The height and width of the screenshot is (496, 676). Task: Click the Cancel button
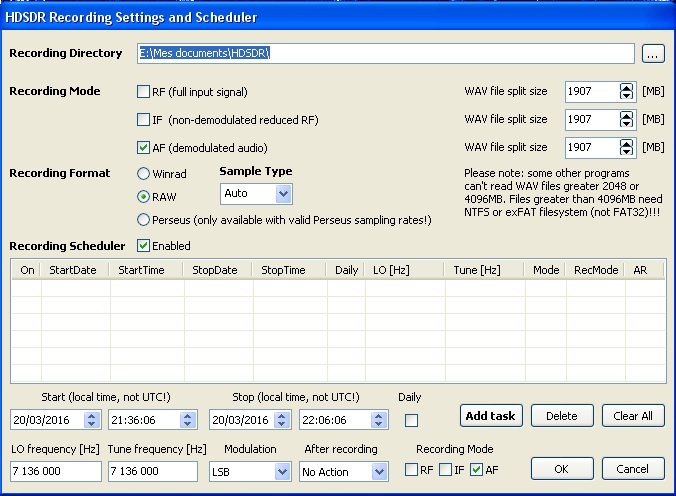pos(633,469)
